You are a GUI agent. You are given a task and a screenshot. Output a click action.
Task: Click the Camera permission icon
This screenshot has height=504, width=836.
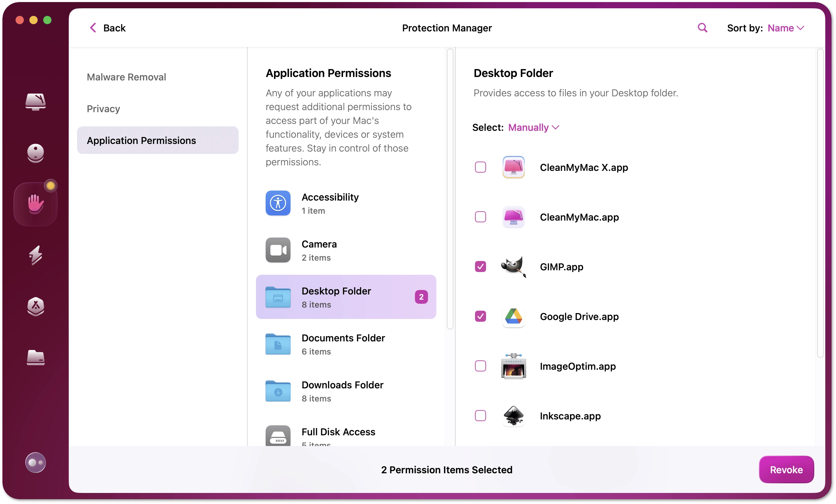coord(278,250)
